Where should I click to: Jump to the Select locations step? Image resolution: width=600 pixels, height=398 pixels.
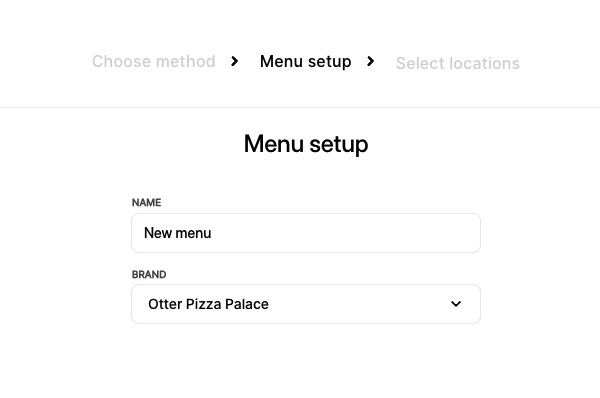click(x=458, y=63)
